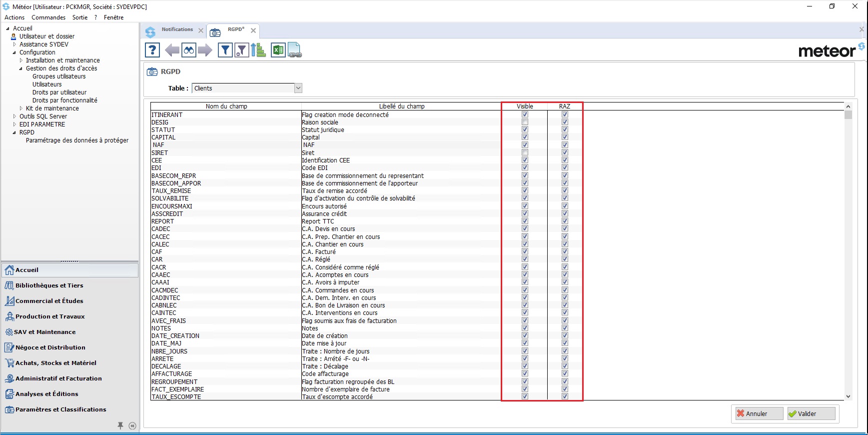Click the table's scroll down arrow
Screen dimensions: 868x435
(x=848, y=396)
